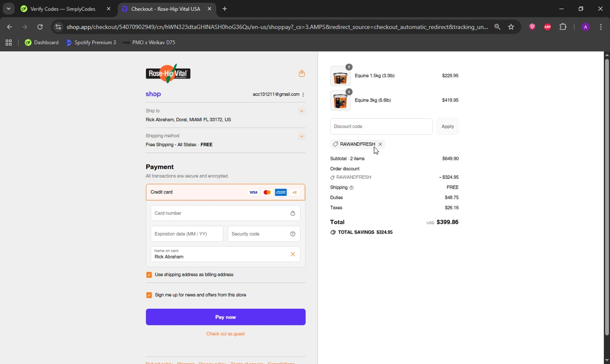Focus the Discount code field
The width and height of the screenshot is (610, 364).
[x=381, y=127]
